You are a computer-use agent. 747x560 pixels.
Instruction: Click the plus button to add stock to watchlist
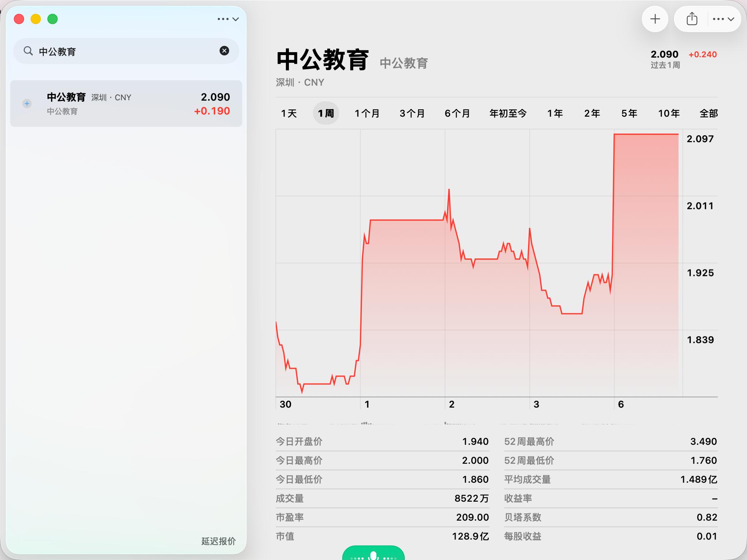655,19
